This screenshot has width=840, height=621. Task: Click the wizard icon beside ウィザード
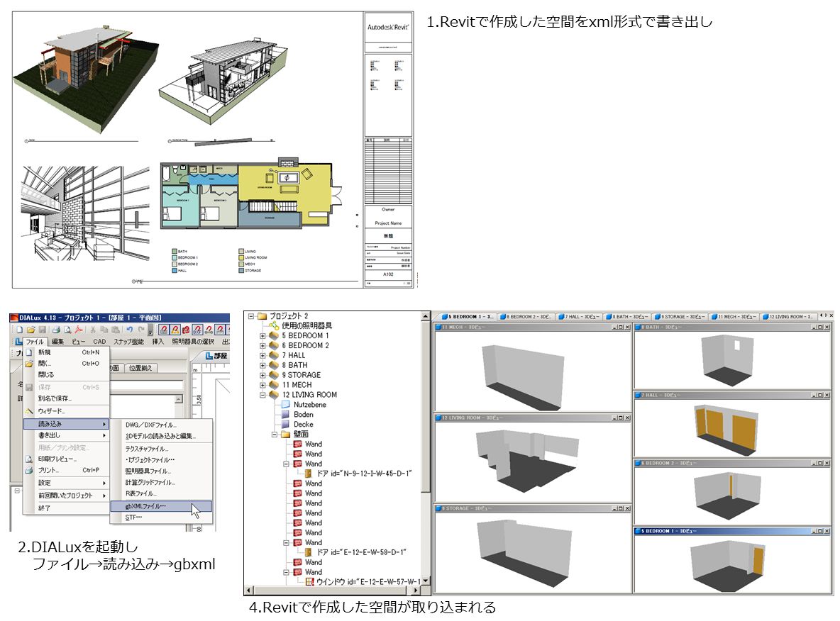click(30, 411)
